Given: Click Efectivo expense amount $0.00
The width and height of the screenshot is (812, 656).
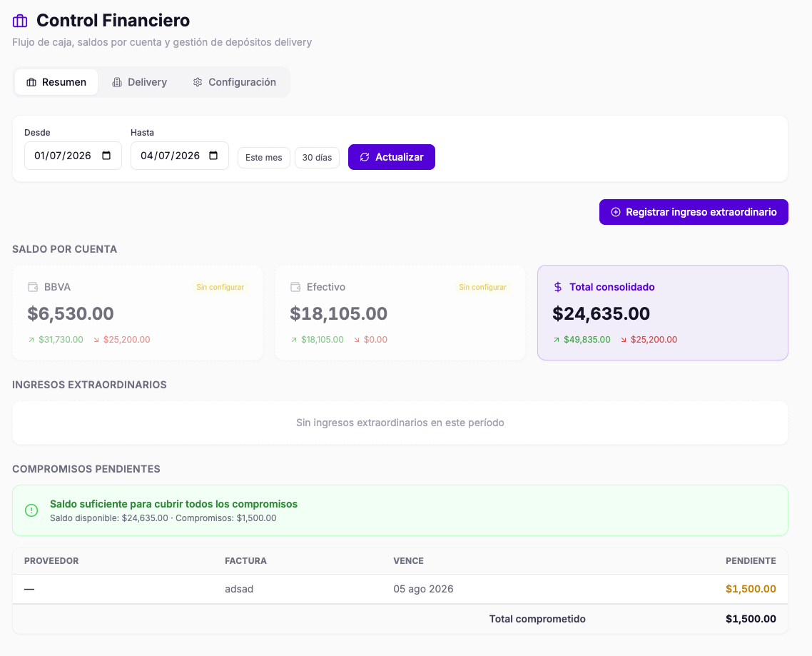Looking at the screenshot, I should coord(375,340).
